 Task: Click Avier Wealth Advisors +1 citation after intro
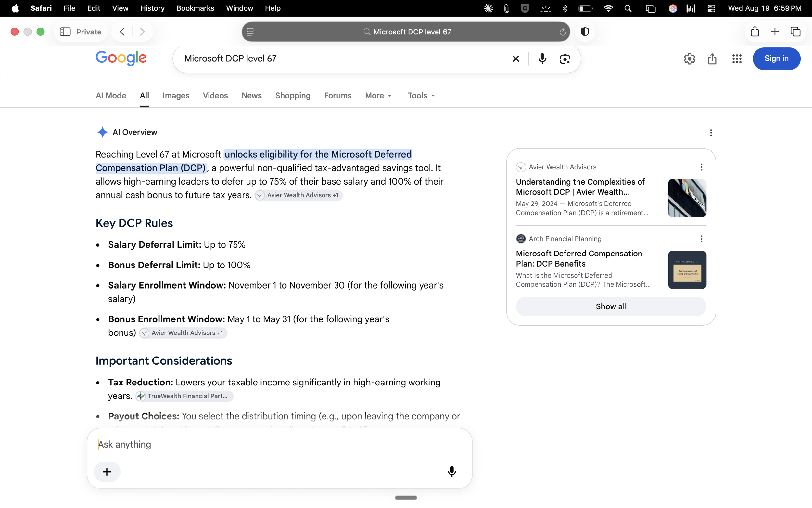298,195
